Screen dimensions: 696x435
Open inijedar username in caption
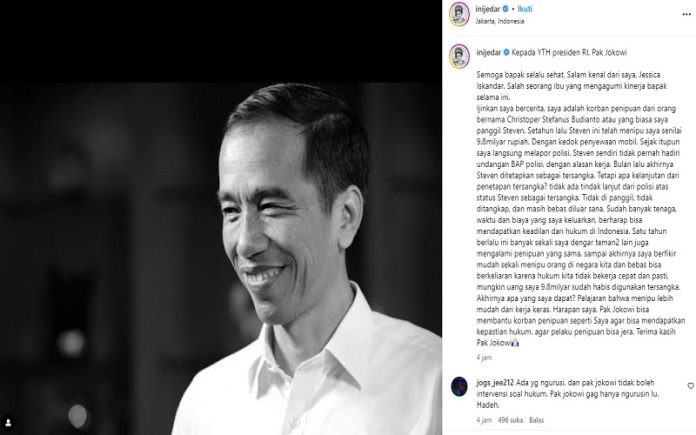click(x=489, y=52)
